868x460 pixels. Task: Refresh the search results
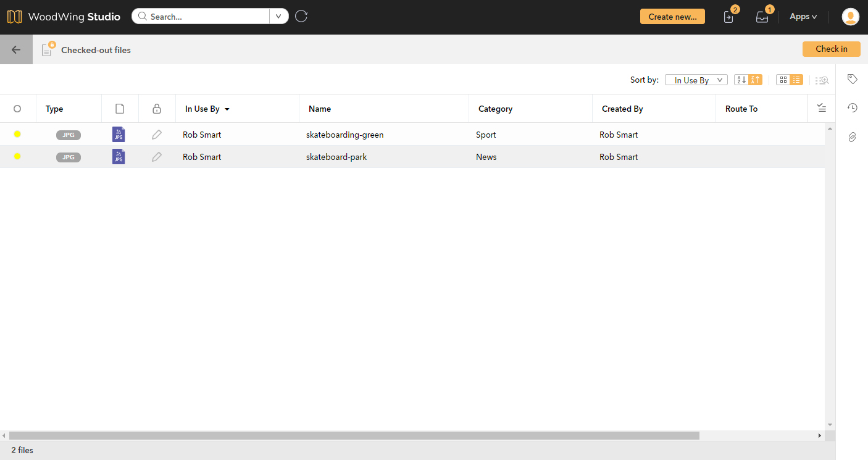pyautogui.click(x=301, y=16)
